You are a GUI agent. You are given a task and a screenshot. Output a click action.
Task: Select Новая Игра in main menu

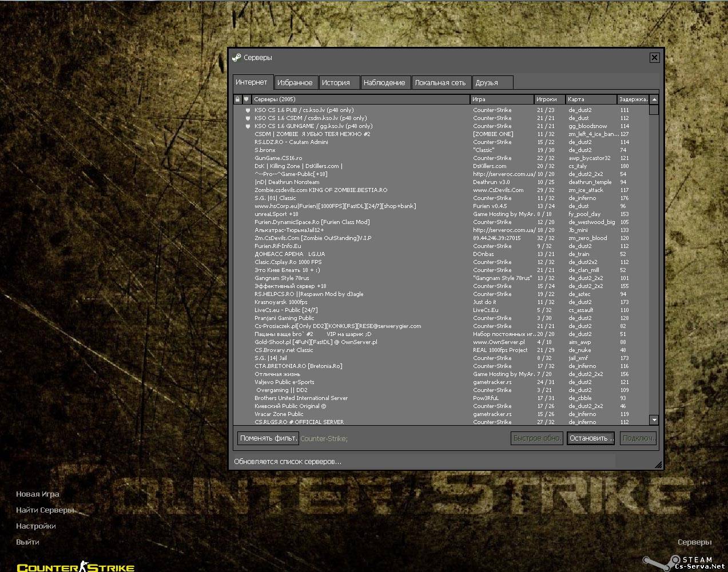click(x=38, y=494)
